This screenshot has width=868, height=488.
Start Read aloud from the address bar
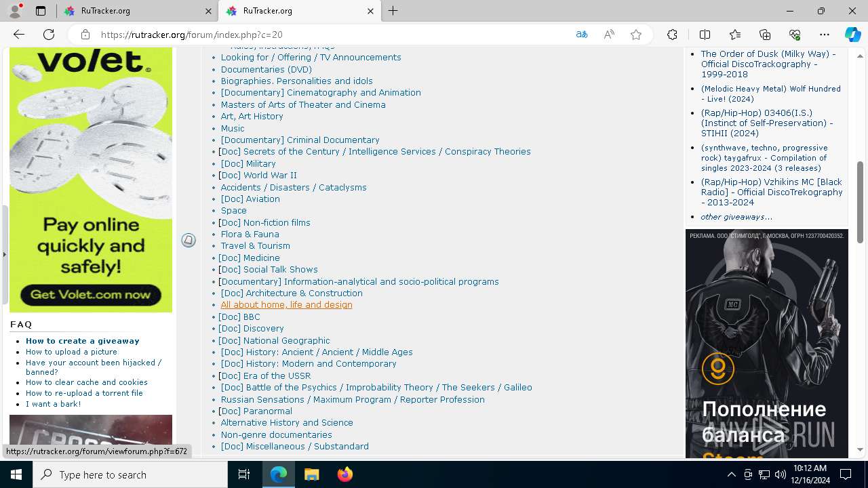(609, 35)
